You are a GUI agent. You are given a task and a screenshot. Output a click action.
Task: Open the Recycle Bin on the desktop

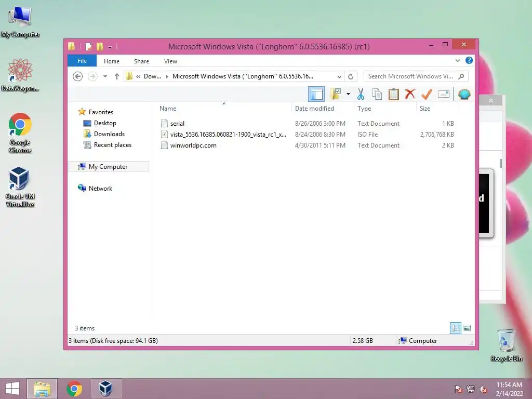pos(506,345)
